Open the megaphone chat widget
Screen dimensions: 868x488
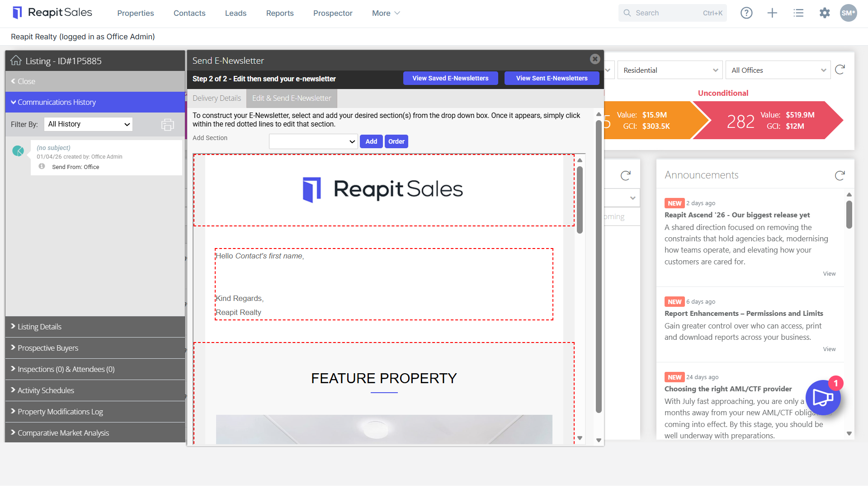point(823,398)
